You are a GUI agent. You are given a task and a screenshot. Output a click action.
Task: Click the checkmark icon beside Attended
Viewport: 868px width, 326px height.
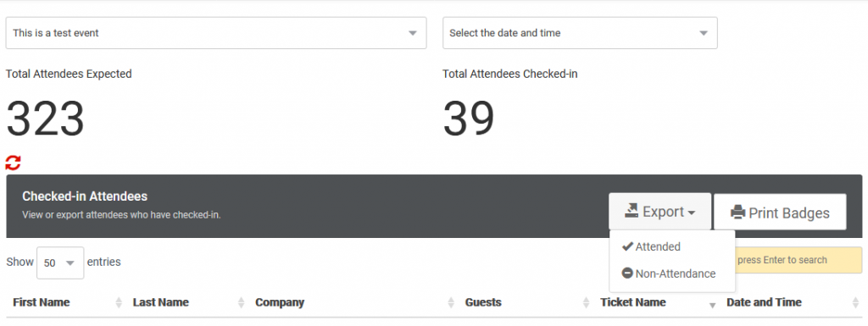click(627, 246)
